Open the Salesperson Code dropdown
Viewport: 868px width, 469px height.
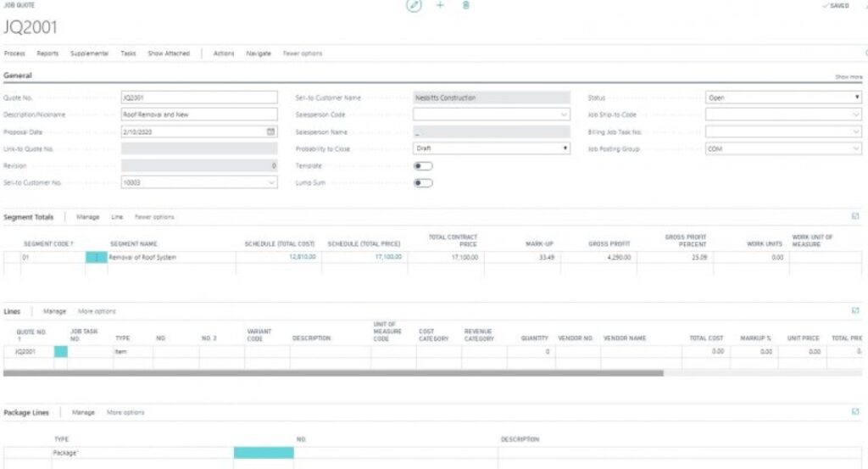click(565, 114)
